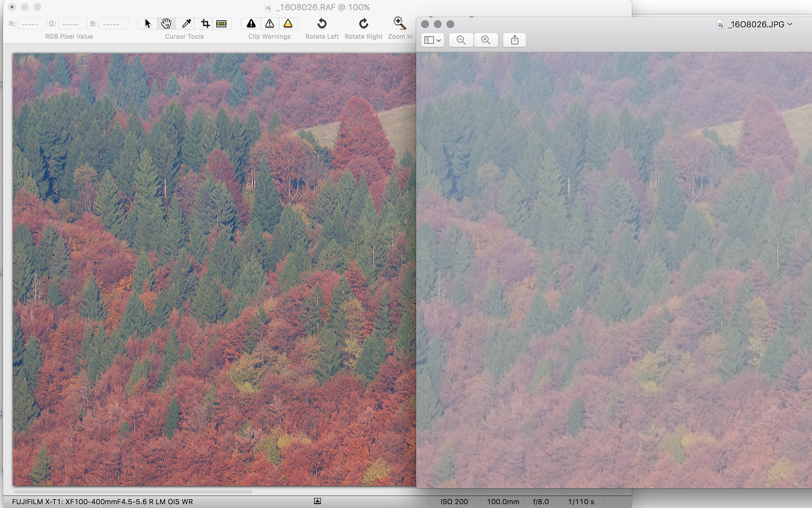Open the Share sheet in Preview

coord(514,40)
